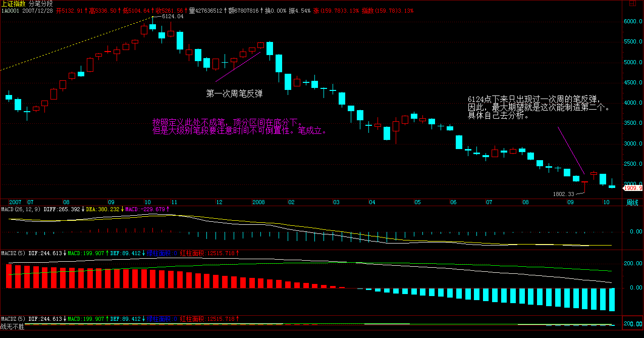Screen dimensions: 644x338
Task: Click the 2008 marker on time axis
Action: [259, 202]
